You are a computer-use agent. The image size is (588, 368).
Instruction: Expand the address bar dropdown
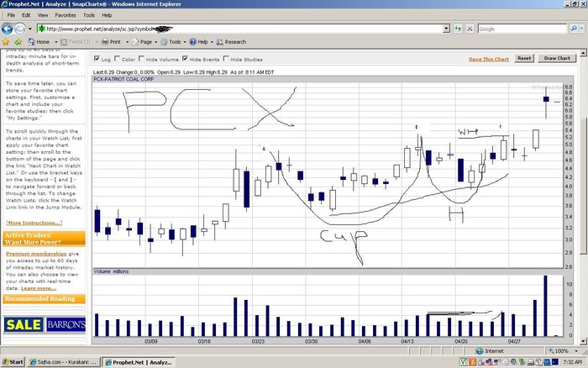[x=446, y=29]
